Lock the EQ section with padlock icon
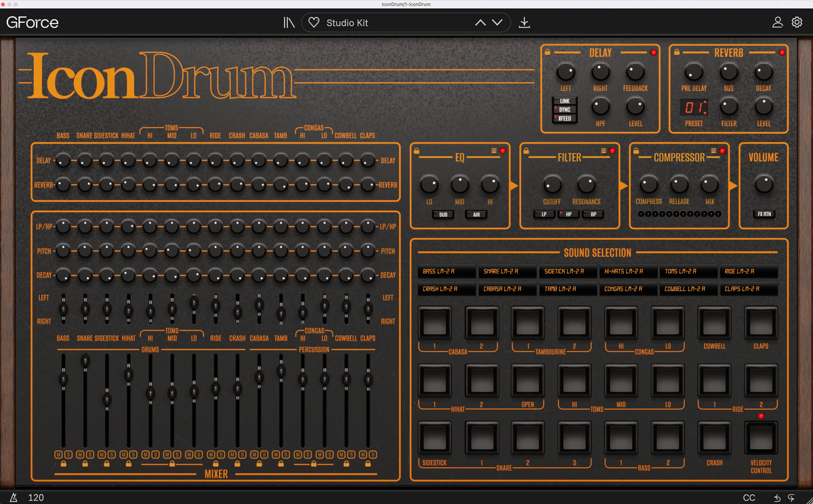Image resolution: width=813 pixels, height=504 pixels. click(417, 150)
